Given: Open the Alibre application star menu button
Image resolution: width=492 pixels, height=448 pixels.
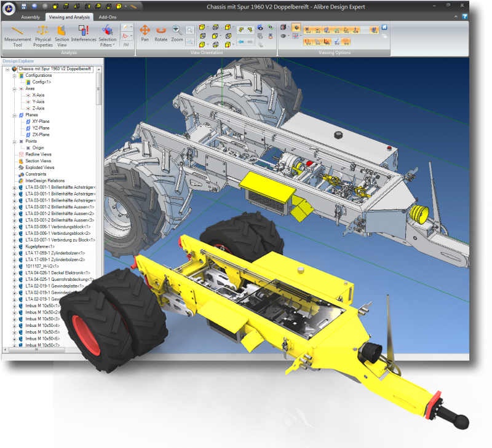Looking at the screenshot, I should point(9,9).
